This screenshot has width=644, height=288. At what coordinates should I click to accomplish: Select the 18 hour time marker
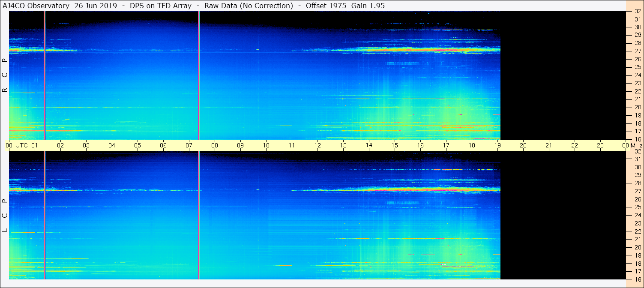[x=472, y=145]
